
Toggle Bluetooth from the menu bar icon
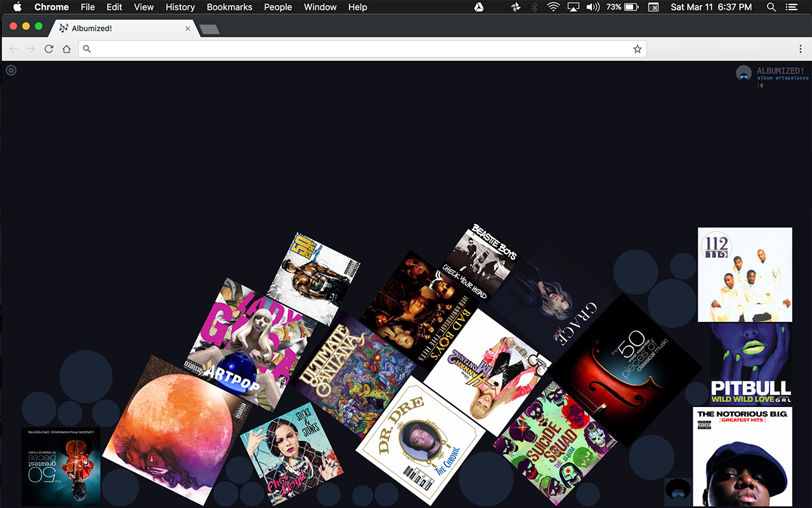click(x=534, y=7)
